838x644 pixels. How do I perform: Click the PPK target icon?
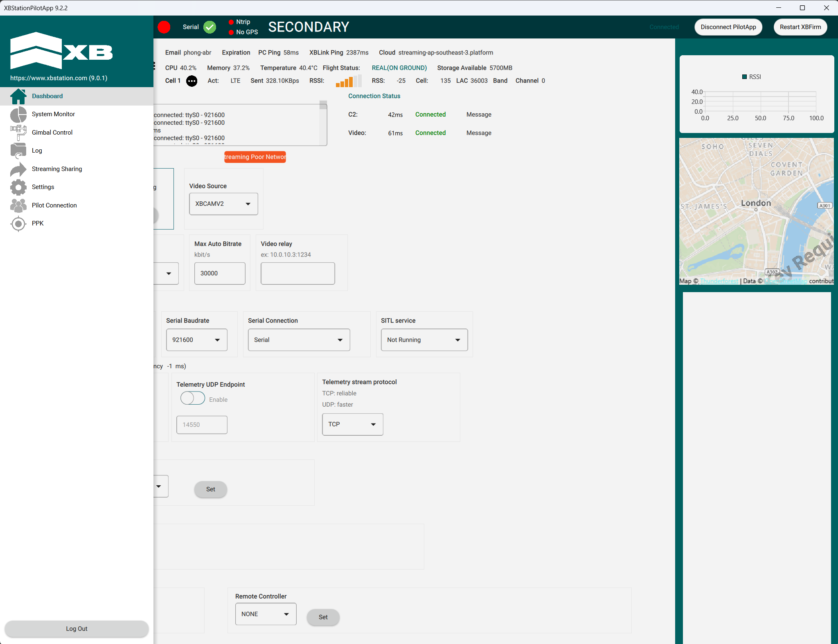click(x=18, y=224)
